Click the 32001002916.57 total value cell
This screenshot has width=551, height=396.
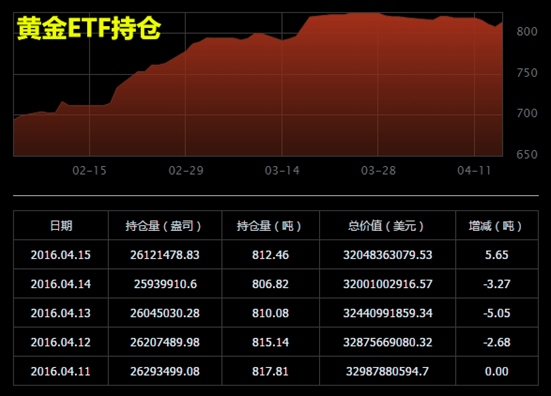(x=388, y=284)
